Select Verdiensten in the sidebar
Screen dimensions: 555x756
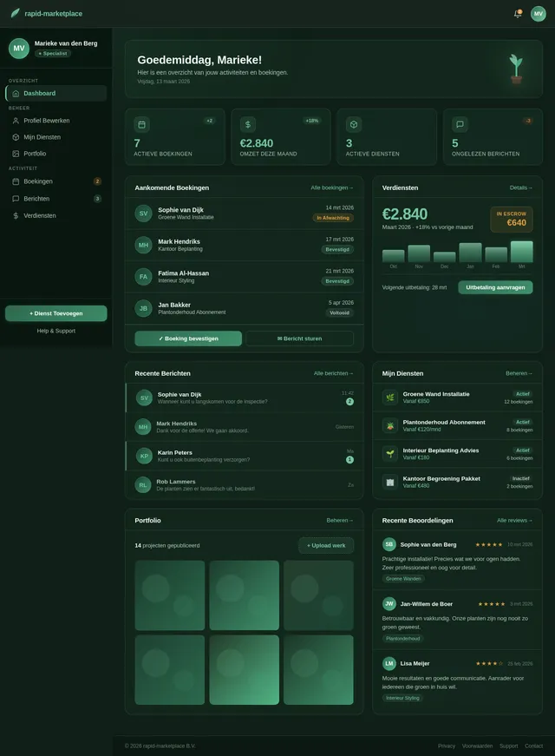[55, 216]
